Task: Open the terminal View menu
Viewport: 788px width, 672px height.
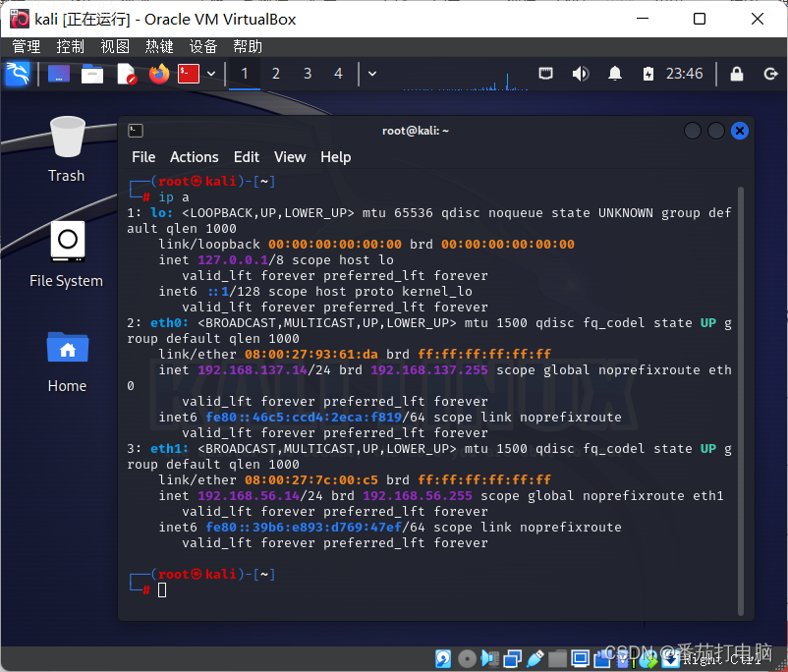Action: [290, 157]
